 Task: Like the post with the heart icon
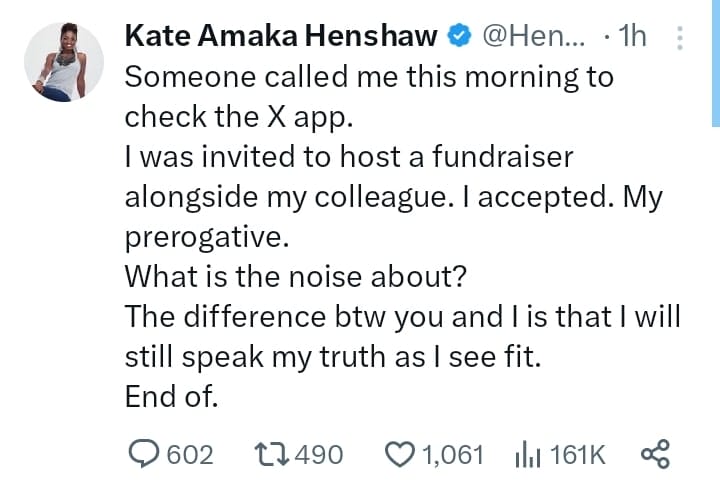pyautogui.click(x=400, y=455)
